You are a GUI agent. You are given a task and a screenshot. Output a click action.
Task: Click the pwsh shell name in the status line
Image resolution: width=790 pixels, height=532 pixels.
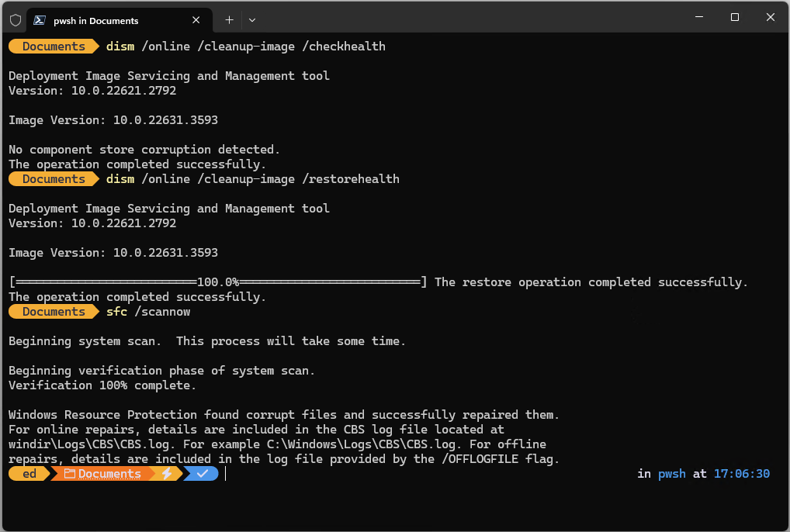(x=671, y=473)
